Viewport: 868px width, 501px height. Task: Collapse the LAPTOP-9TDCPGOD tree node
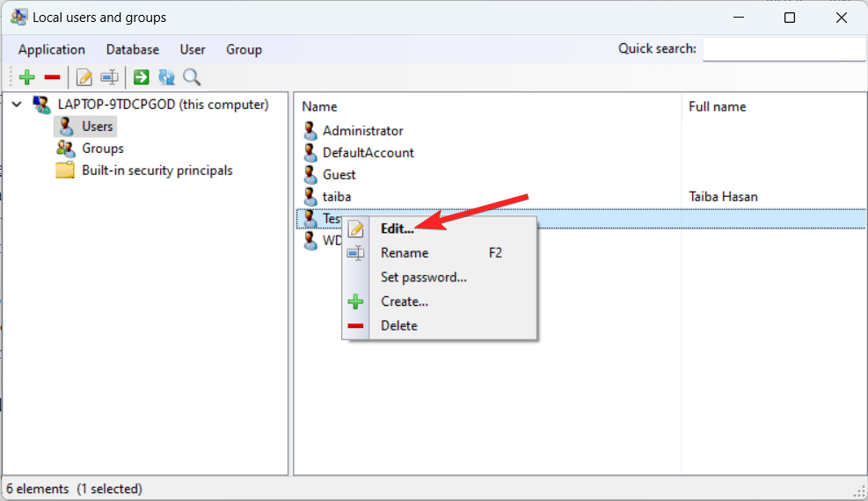click(x=17, y=104)
